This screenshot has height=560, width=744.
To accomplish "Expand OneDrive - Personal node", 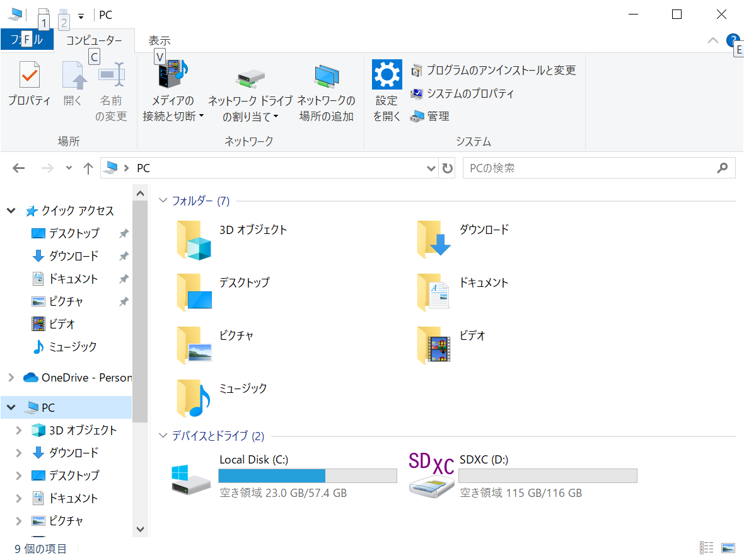I will [x=11, y=377].
